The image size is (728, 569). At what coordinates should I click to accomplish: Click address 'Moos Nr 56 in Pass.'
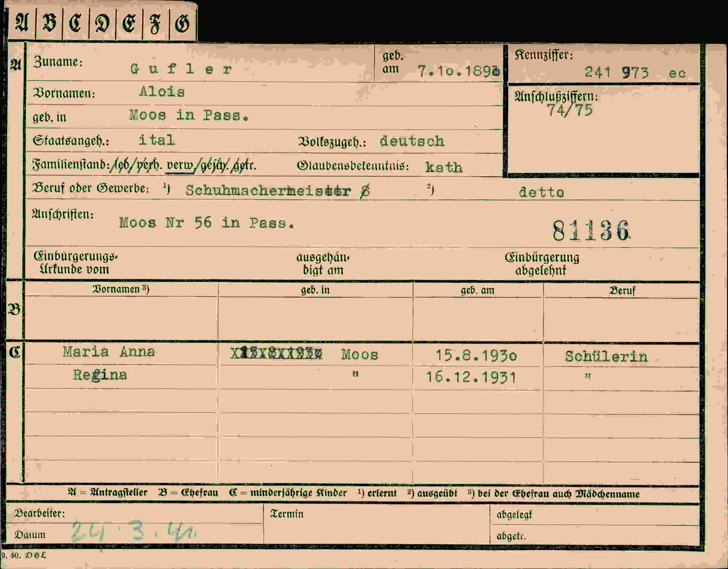207,222
